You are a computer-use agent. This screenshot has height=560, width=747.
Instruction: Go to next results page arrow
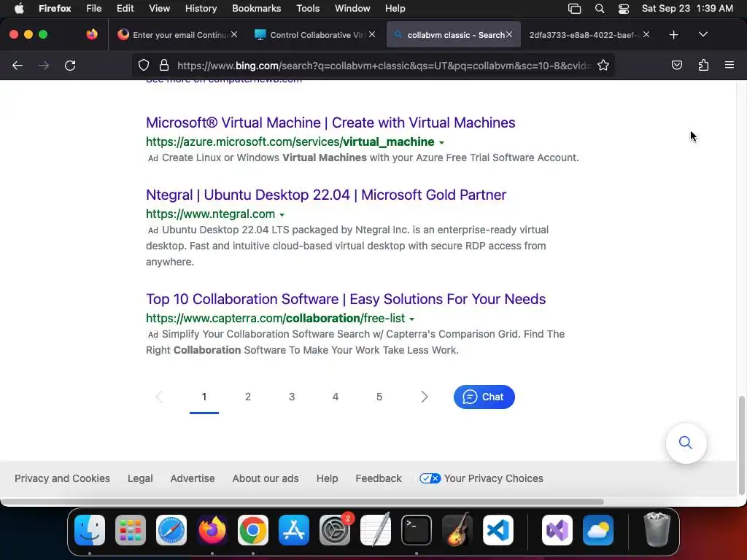point(424,397)
